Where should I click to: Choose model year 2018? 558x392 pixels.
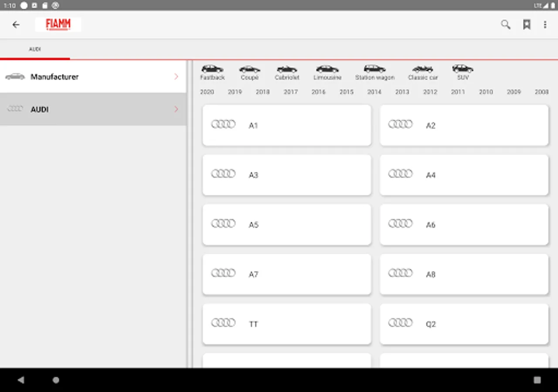point(263,92)
